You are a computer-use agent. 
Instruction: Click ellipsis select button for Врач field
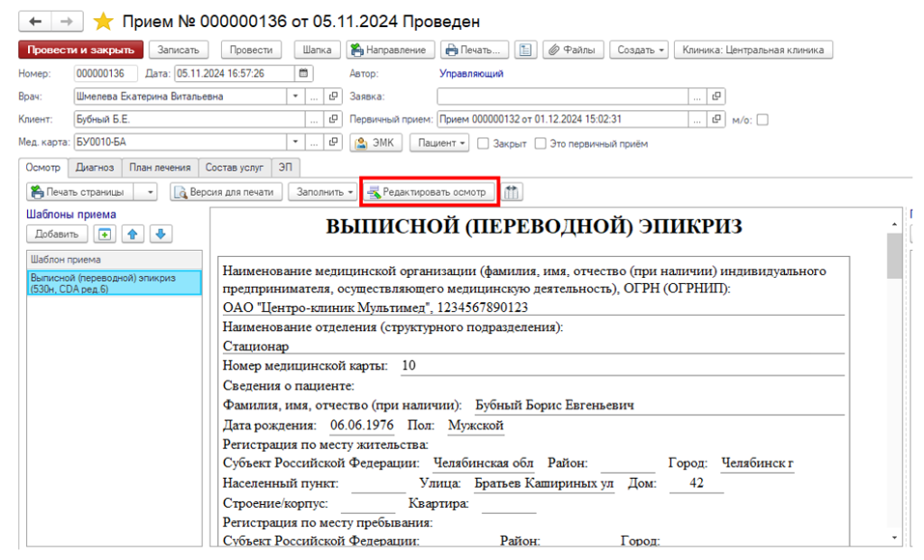pyautogui.click(x=315, y=96)
